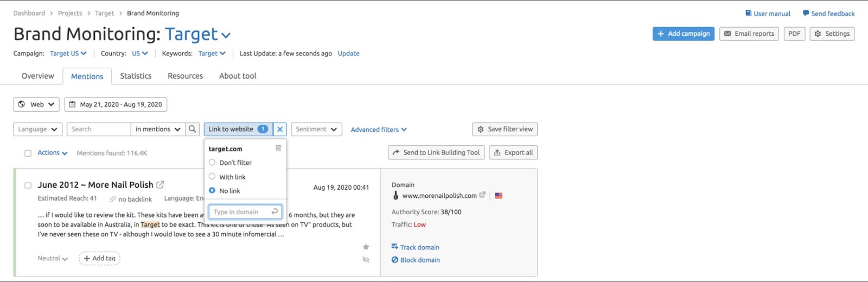Open the date range picker

point(116,104)
